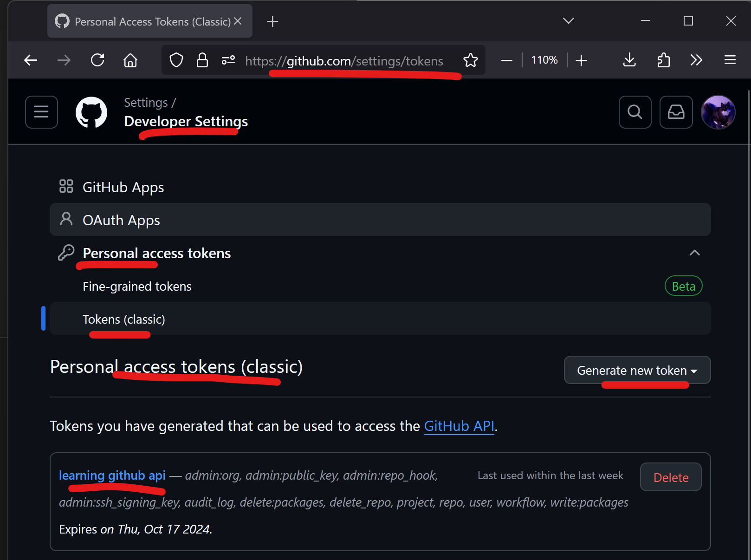This screenshot has width=751, height=560.
Task: Open the GitHub search icon
Action: pos(635,112)
